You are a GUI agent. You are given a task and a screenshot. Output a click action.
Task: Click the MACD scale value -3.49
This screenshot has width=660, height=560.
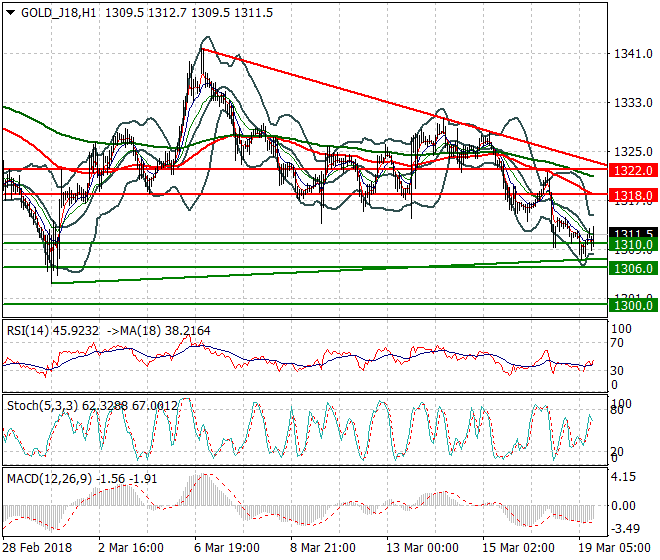point(625,529)
